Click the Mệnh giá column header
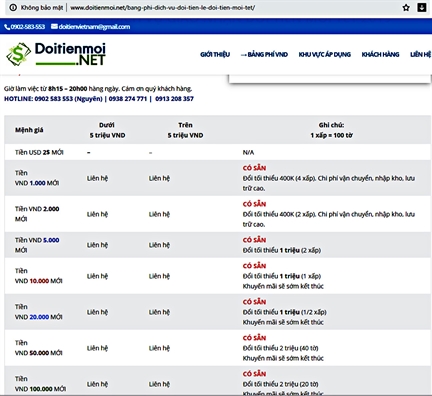 [29, 130]
